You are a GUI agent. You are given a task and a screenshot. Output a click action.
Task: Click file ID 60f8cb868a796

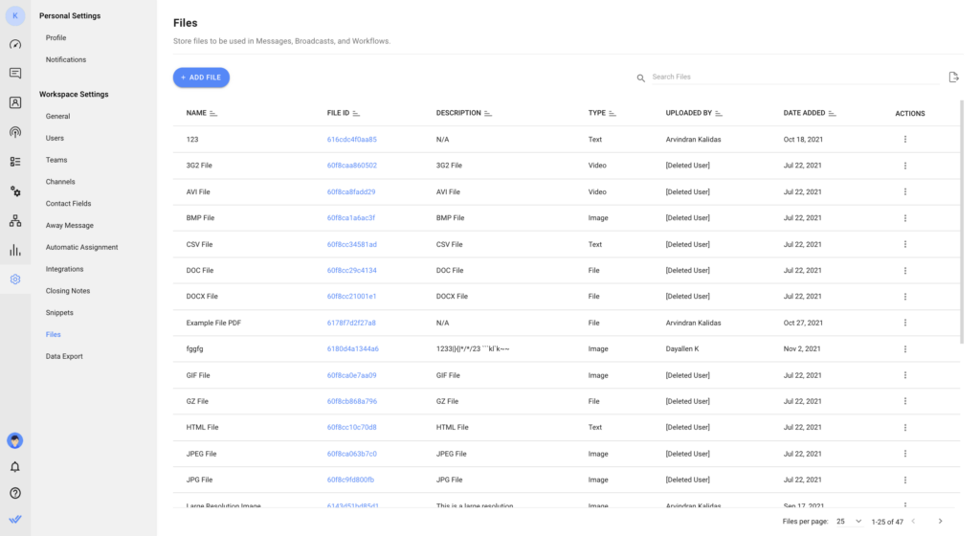pyautogui.click(x=352, y=402)
